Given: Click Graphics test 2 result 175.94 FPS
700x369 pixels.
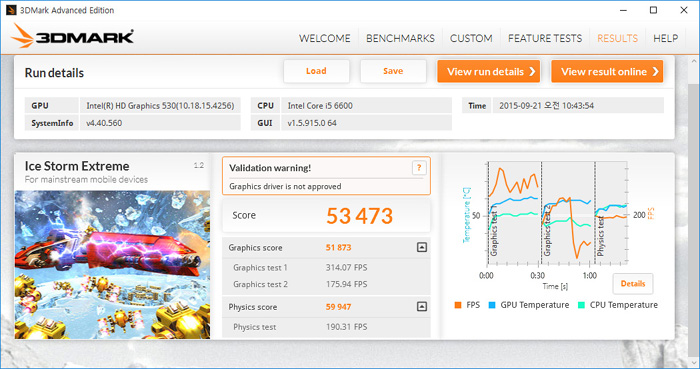Looking at the screenshot, I should point(346,284).
